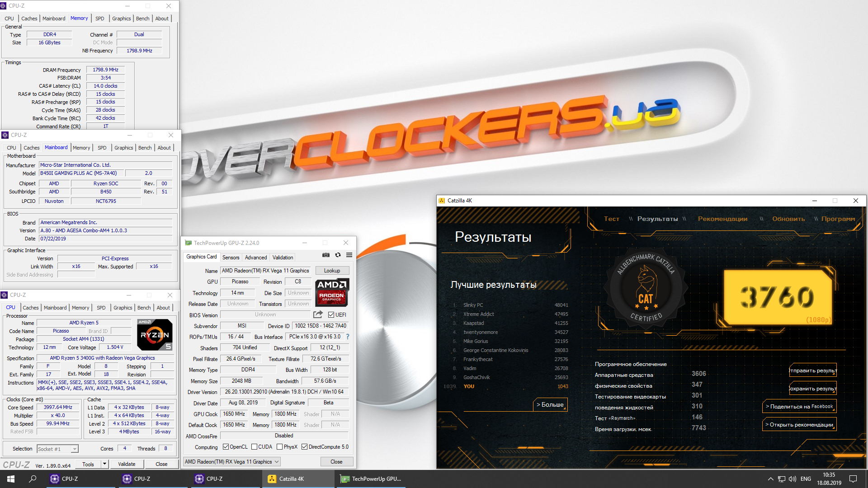Open the GPU-Z hamburger menu
The image size is (868, 488).
coord(349,255)
